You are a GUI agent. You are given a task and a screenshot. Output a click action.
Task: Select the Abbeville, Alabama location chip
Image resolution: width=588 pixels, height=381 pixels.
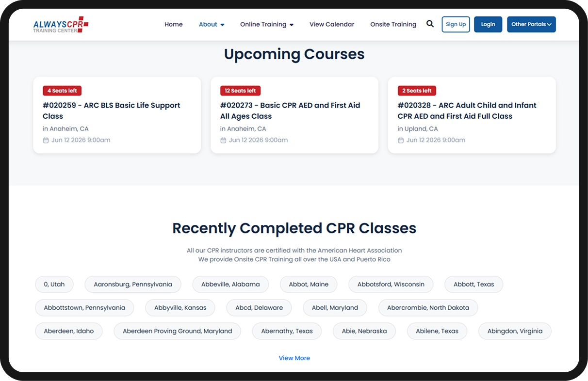[x=230, y=284]
